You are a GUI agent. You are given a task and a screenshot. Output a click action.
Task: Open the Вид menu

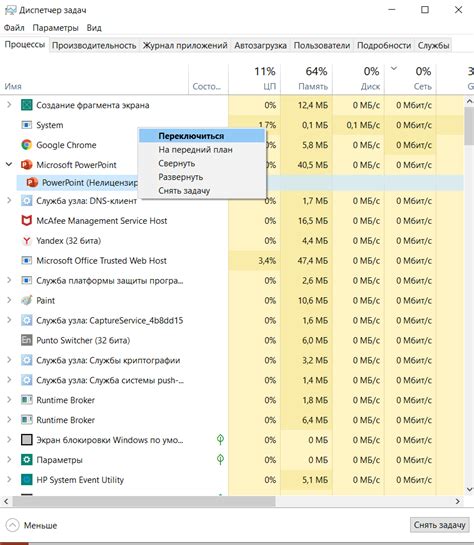[94, 27]
